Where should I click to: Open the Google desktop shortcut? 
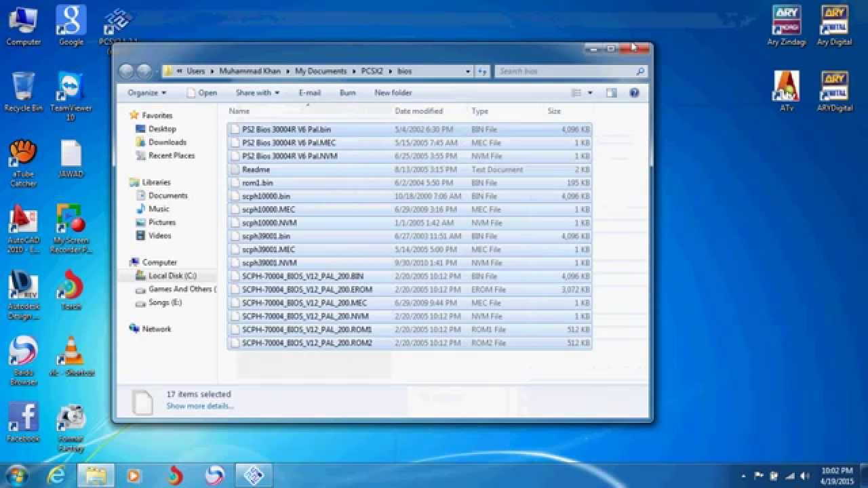tap(71, 26)
